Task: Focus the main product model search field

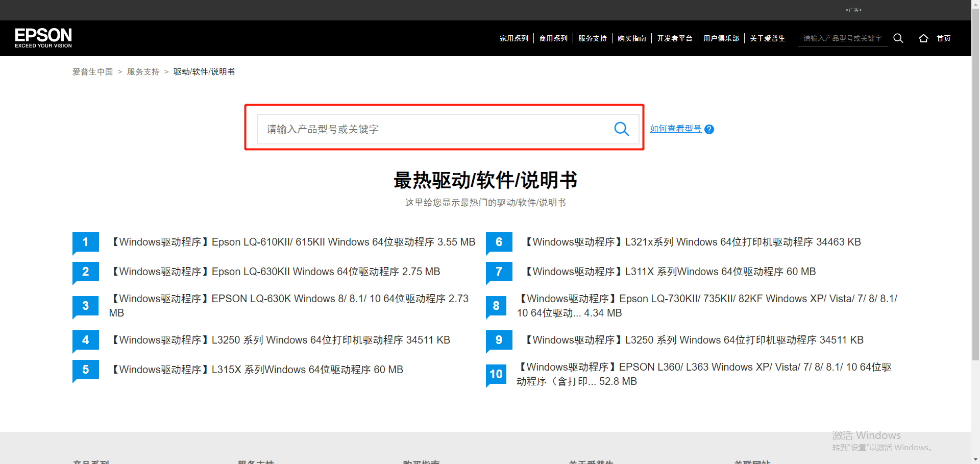Action: [434, 129]
